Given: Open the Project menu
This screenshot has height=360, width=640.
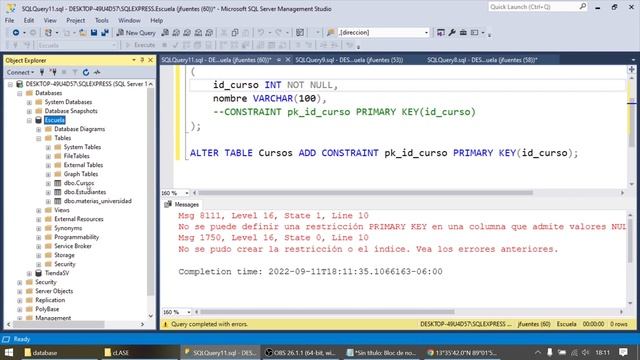Looking at the screenshot, I should click(76, 20).
